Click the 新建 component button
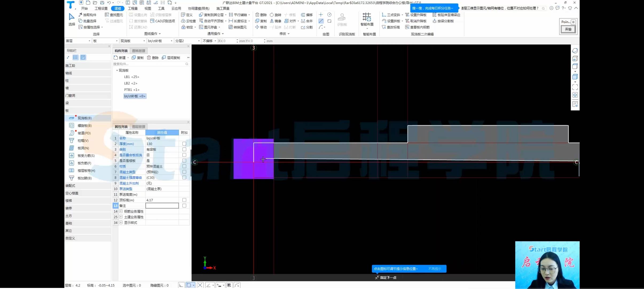The image size is (644, 289). click(x=120, y=58)
